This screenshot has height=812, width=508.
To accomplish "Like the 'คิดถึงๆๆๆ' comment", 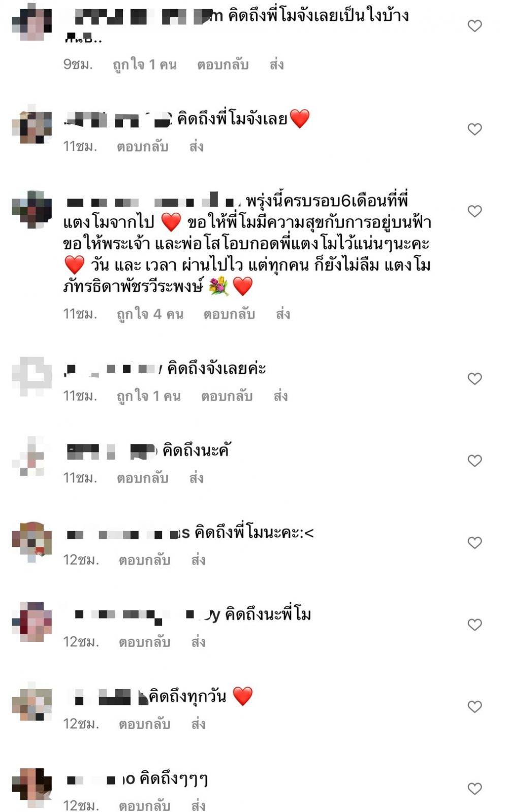I will (474, 789).
